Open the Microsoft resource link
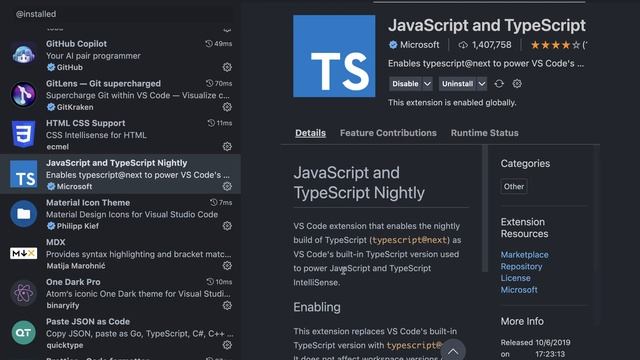This screenshot has height=360, width=640. tap(519, 290)
